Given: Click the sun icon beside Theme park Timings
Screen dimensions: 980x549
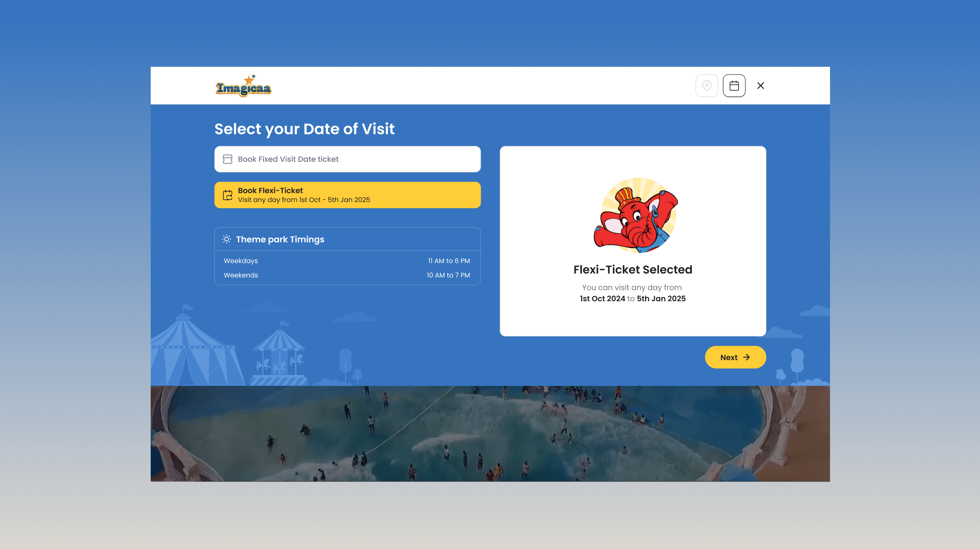Looking at the screenshot, I should tap(226, 239).
